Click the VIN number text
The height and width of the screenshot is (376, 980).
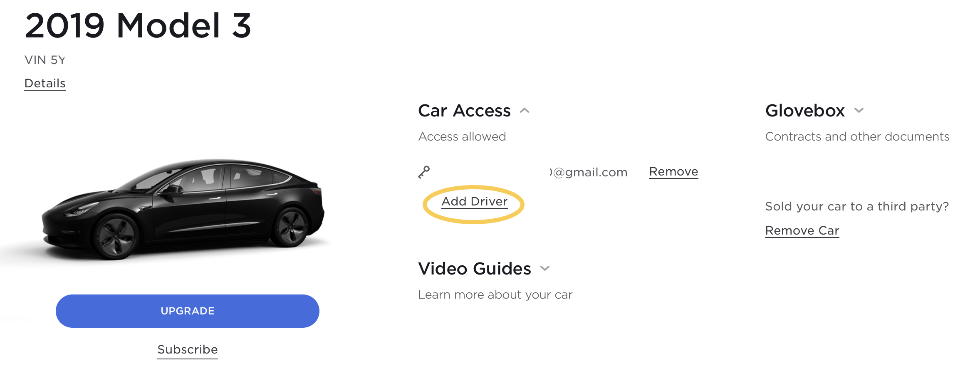pyautogui.click(x=45, y=60)
